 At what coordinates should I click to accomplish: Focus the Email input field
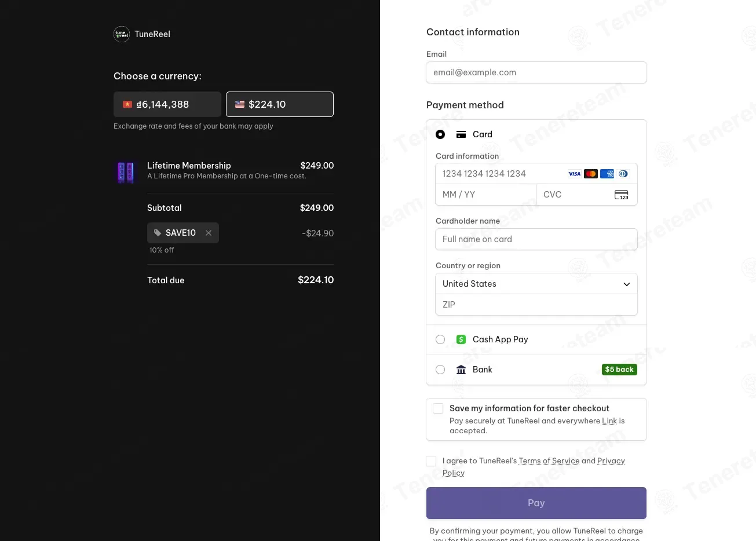(x=536, y=72)
